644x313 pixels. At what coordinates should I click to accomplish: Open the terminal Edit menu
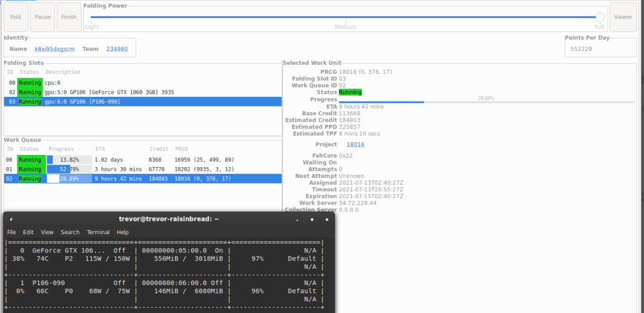(28, 232)
